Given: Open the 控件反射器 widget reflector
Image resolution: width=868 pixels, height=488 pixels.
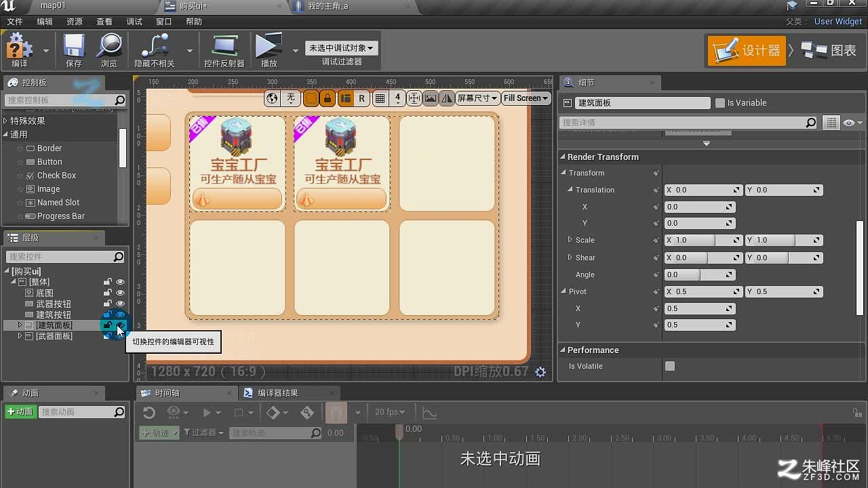Looking at the screenshot, I should pyautogui.click(x=224, y=50).
